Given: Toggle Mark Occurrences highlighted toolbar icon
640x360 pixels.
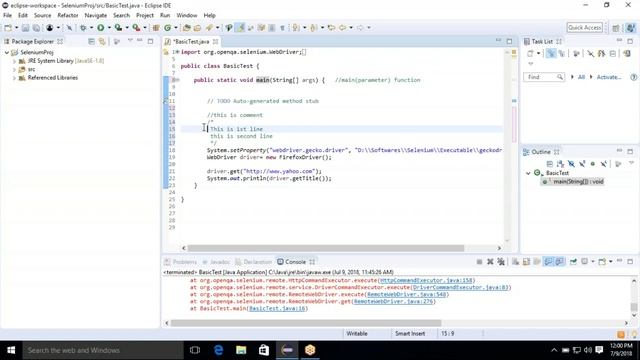Looking at the screenshot, I should [240, 28].
